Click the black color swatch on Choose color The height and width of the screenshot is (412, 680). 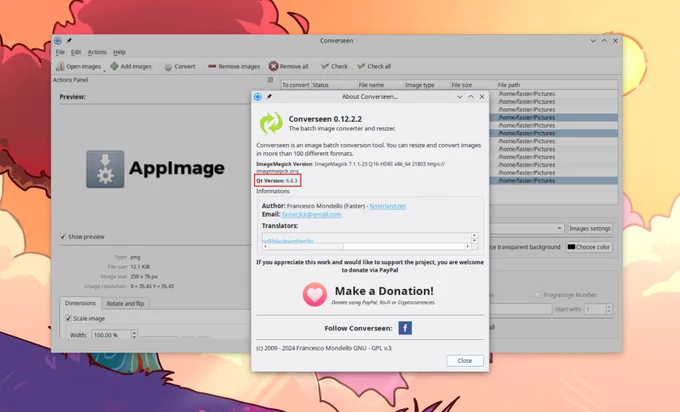coord(571,247)
